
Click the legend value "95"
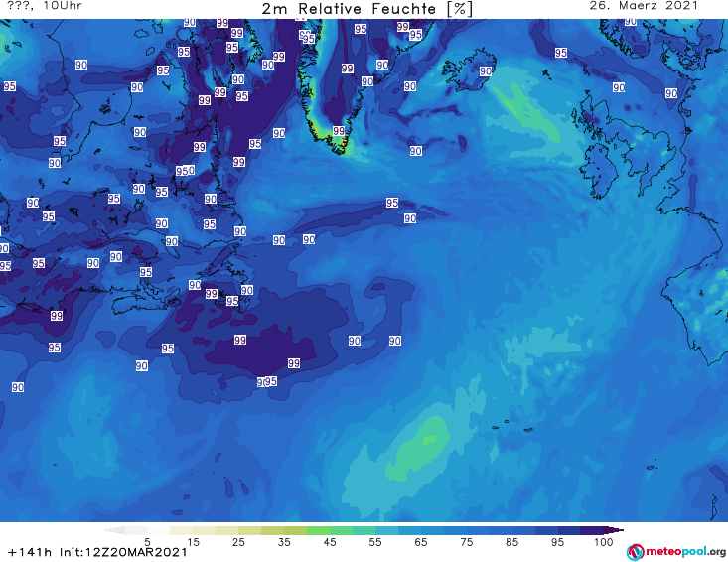coord(557,542)
